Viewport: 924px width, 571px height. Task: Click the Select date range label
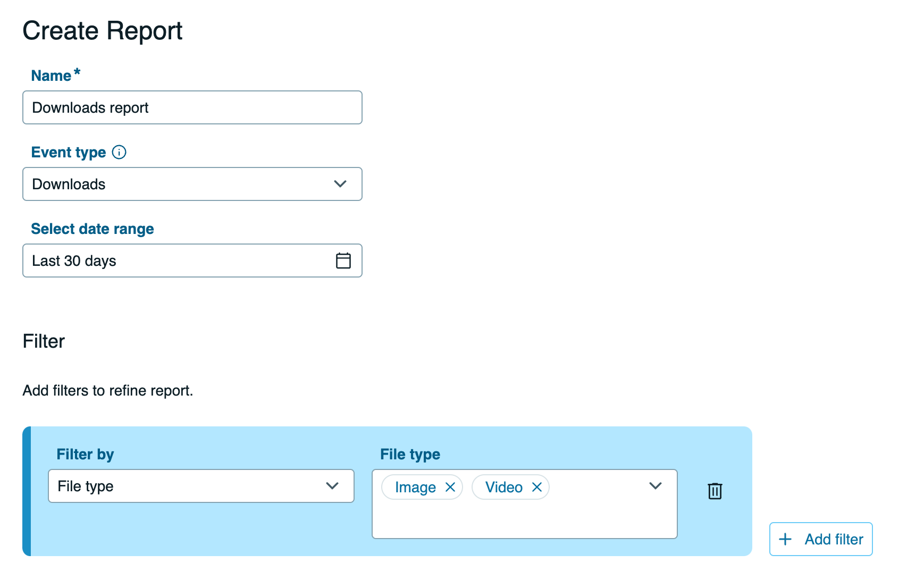tap(92, 229)
